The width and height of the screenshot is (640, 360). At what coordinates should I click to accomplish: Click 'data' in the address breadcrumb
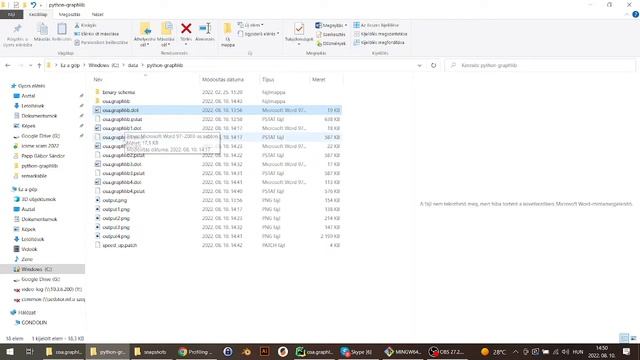[x=133, y=65]
